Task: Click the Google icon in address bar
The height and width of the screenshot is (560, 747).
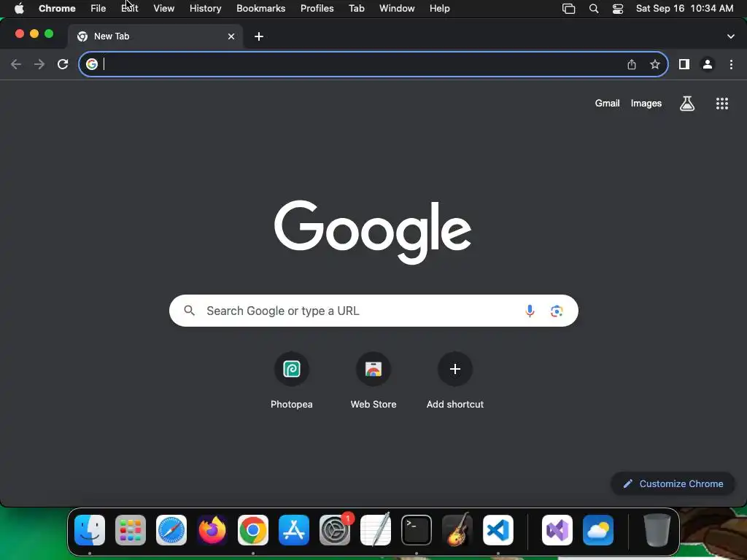Action: (x=92, y=64)
